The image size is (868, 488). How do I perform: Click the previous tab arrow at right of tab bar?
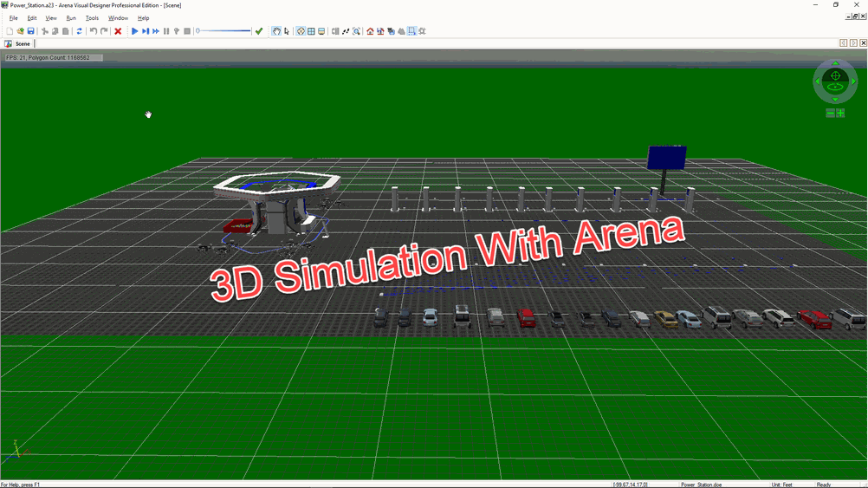tap(843, 43)
